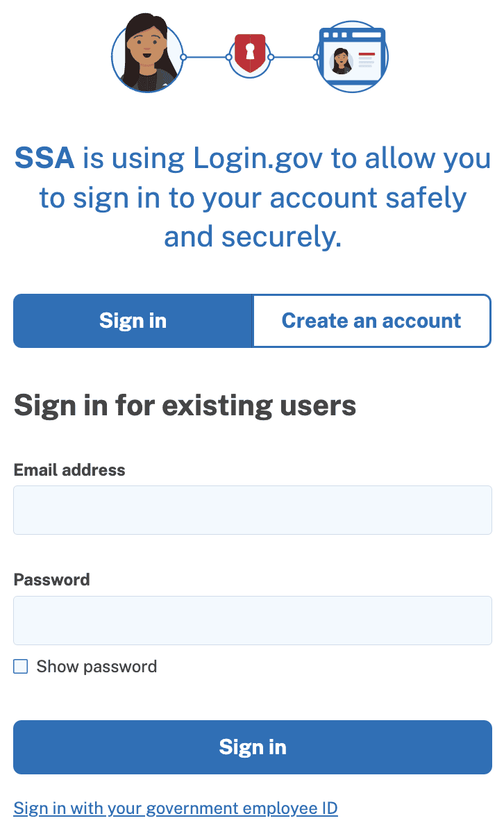The width and height of the screenshot is (504, 832).
Task: Click the Email address label
Action: 69,470
